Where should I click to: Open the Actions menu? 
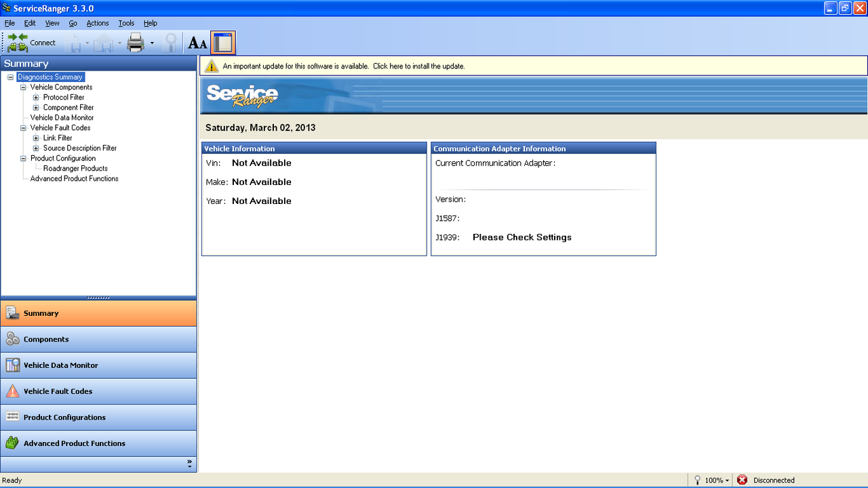(x=98, y=23)
